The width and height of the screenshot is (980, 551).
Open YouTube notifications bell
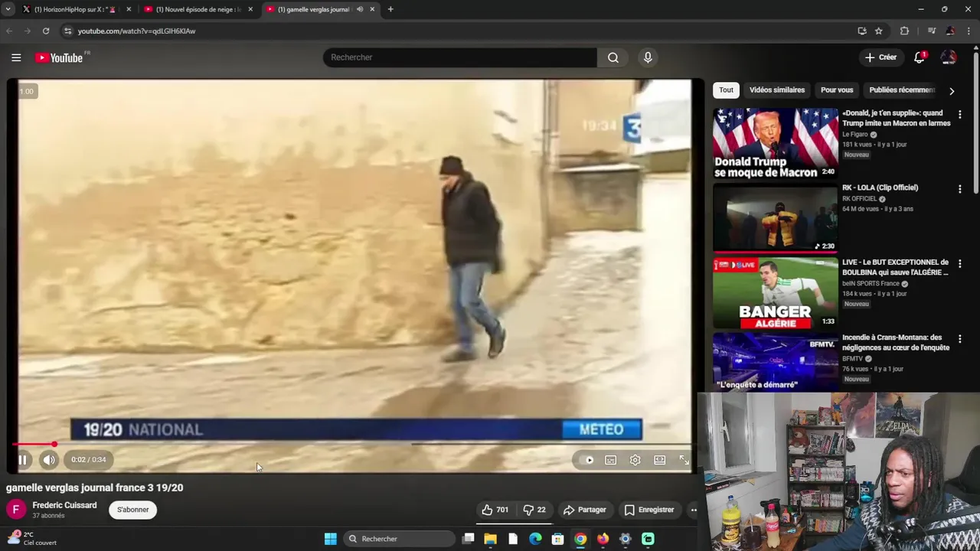pos(920,57)
